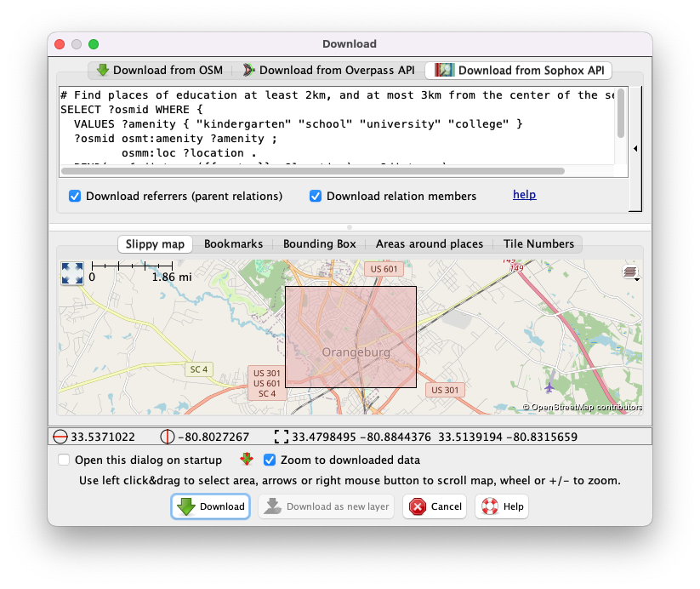The width and height of the screenshot is (700, 589).
Task: Click the latitude icon beside 33.5371022
Action: [60, 437]
